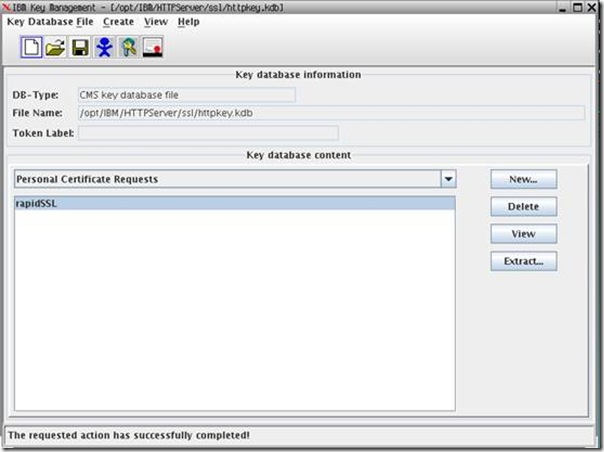Open the Help menu
Screen dimensions: 604x452
[188, 22]
